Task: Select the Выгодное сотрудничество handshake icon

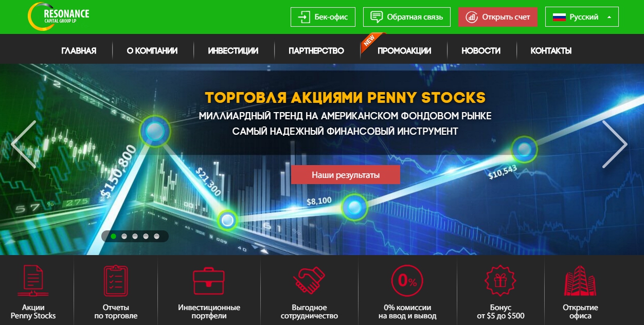Action: [309, 281]
